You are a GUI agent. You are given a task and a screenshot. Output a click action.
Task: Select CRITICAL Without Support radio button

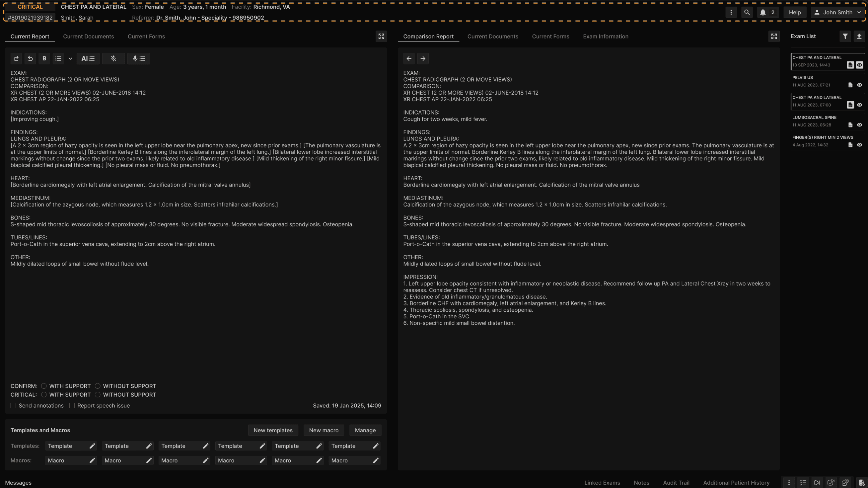pos(97,395)
